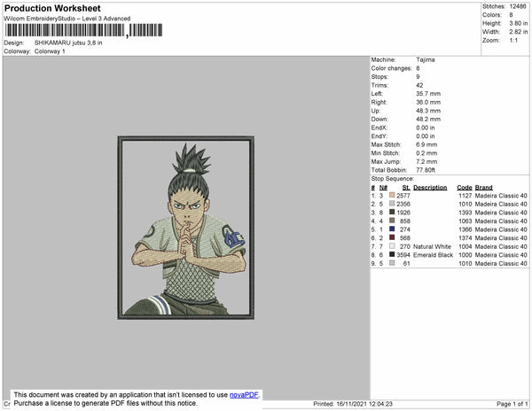
Task: Select 'Madeira Classic 40' in the code 1004 row
Action: [x=501, y=246]
